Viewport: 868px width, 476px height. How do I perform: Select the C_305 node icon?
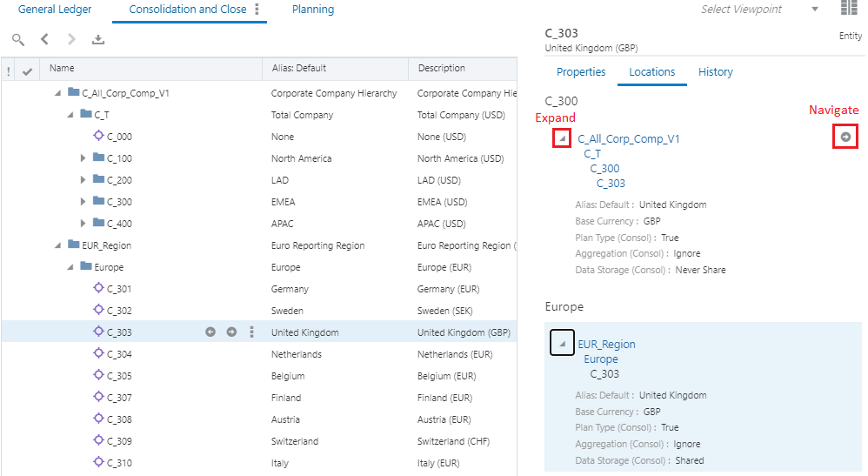(98, 374)
